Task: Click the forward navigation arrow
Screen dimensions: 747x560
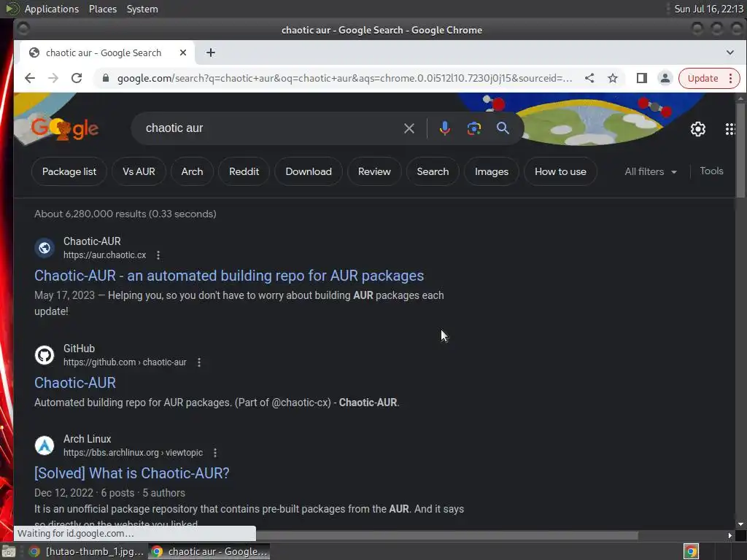Action: (53, 78)
